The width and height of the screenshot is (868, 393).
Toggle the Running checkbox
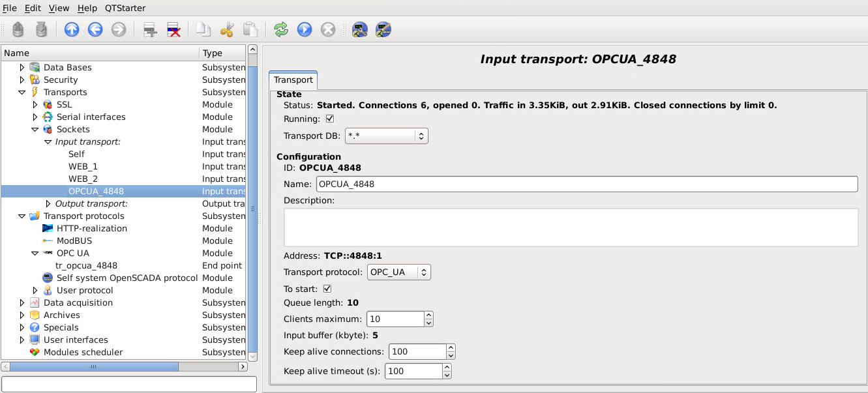point(329,119)
